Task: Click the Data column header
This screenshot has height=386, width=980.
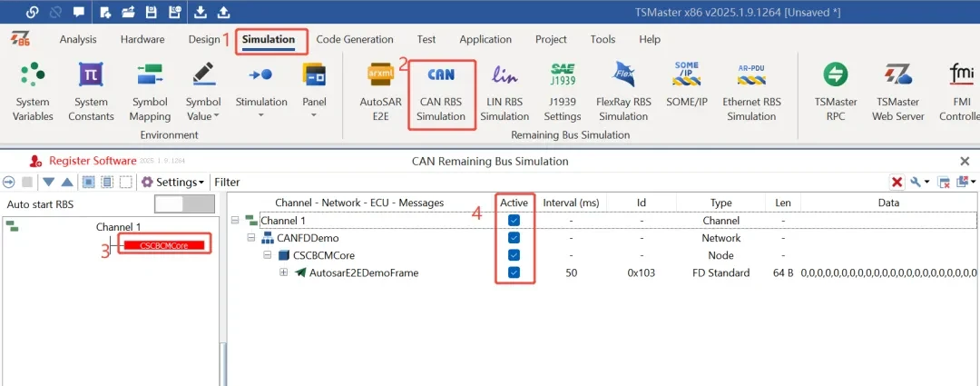Action: (x=888, y=203)
